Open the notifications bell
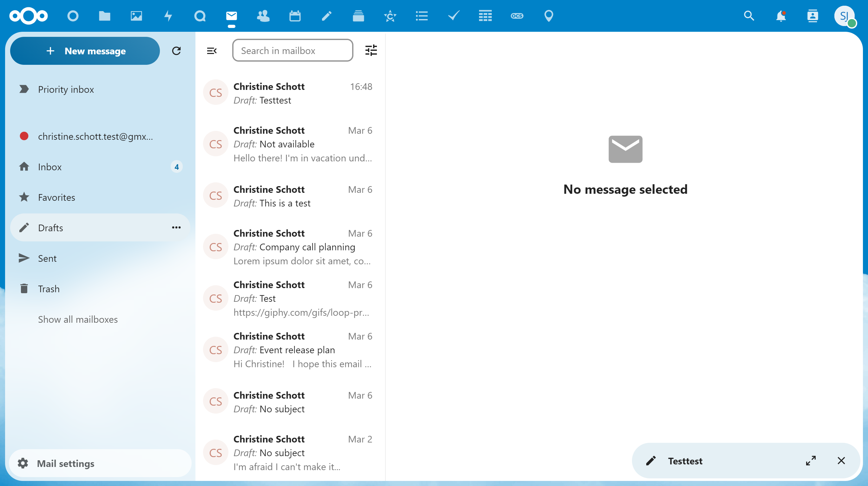868x486 pixels. point(781,16)
